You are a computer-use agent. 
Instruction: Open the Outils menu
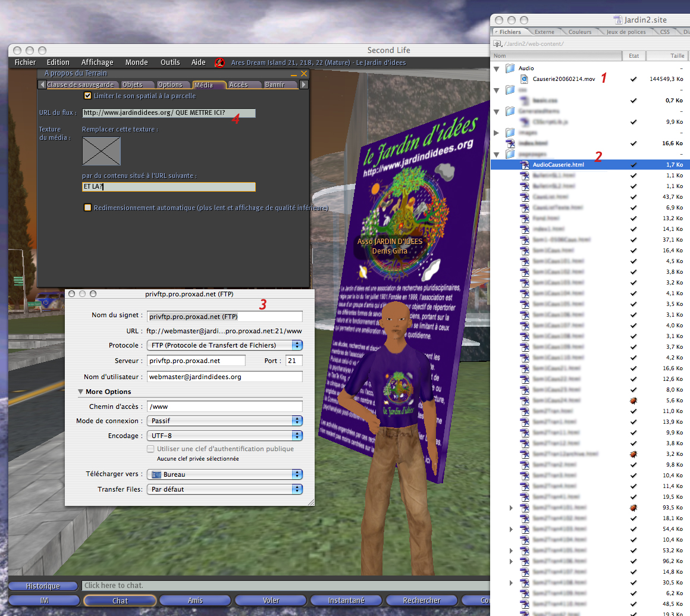(x=170, y=62)
